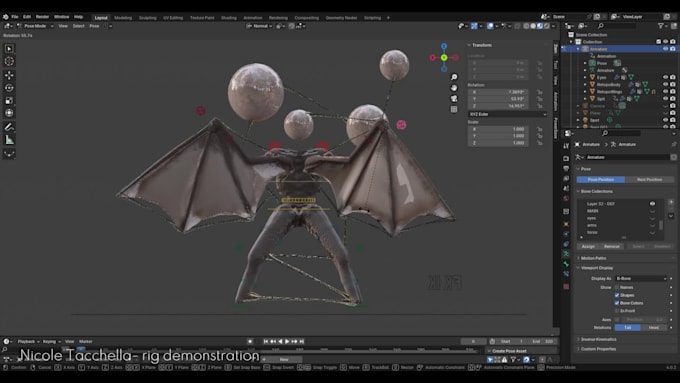Click Pose Position button

[x=601, y=180]
